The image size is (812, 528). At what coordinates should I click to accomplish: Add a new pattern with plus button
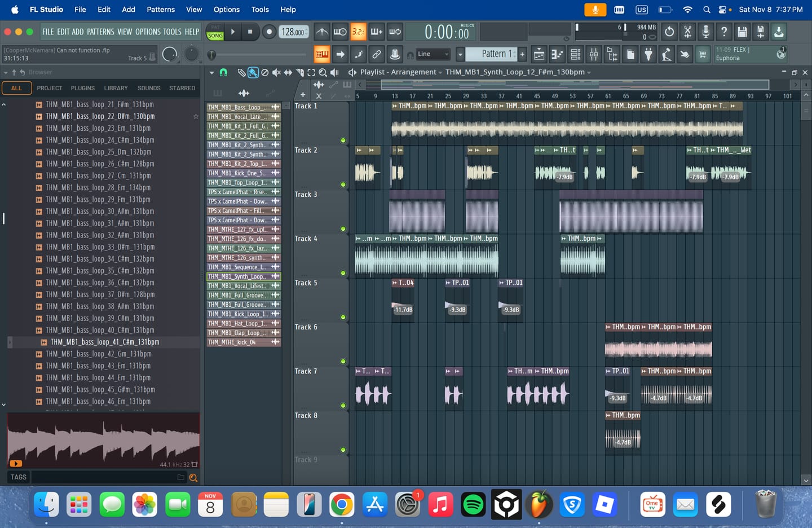(x=522, y=54)
